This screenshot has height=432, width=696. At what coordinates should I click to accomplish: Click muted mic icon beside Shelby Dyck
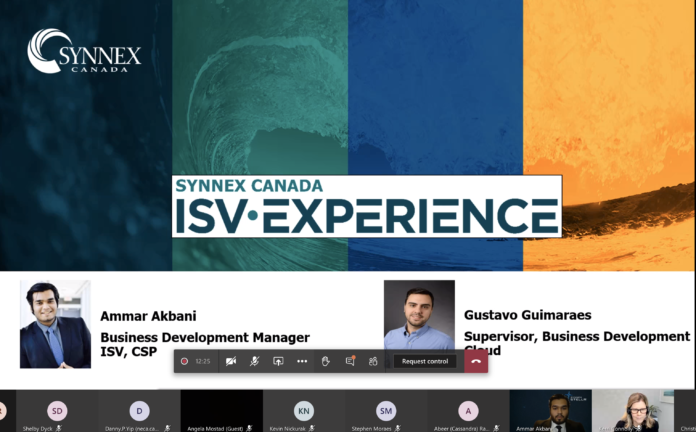pyautogui.click(x=59, y=428)
